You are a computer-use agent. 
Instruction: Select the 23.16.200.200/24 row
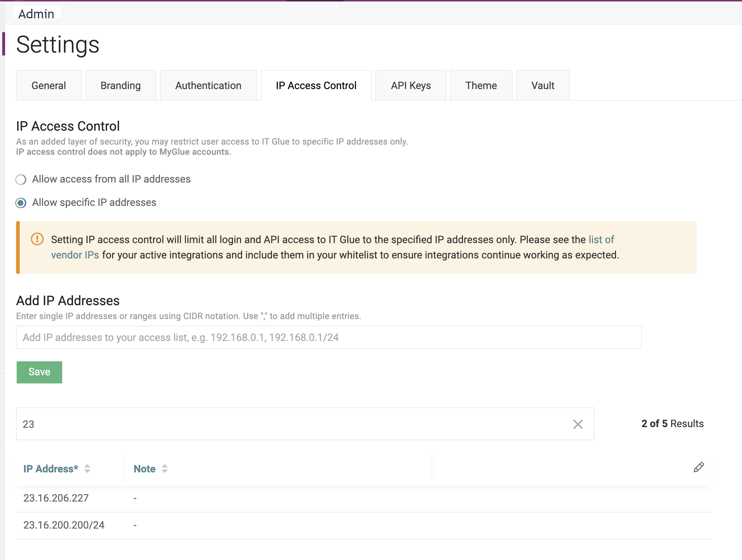click(364, 525)
